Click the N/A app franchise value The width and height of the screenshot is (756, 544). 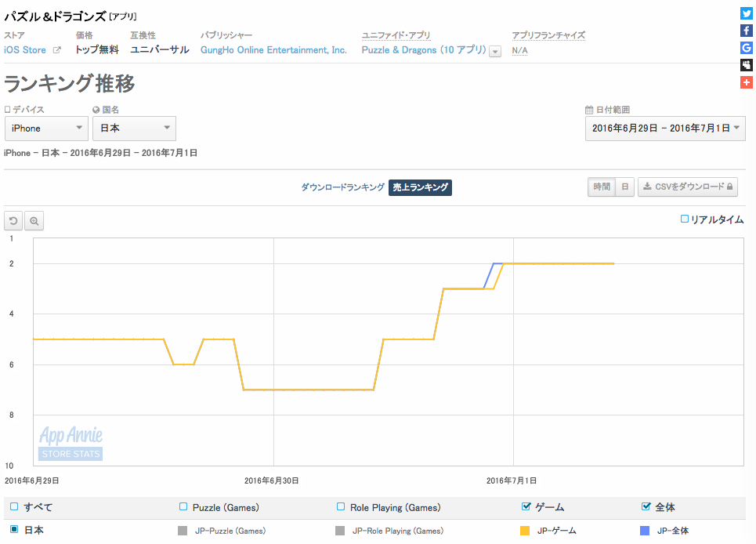519,50
